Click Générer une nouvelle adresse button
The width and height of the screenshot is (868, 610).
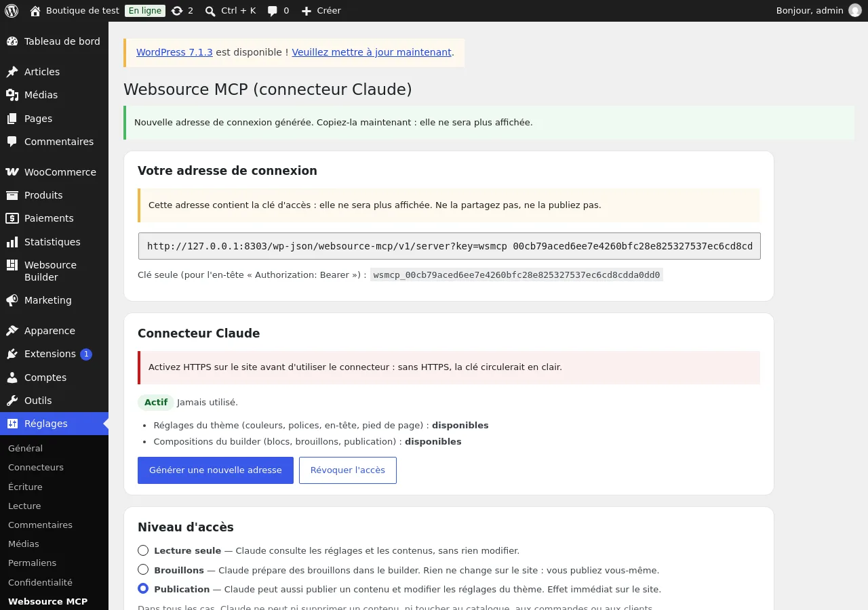[216, 470]
